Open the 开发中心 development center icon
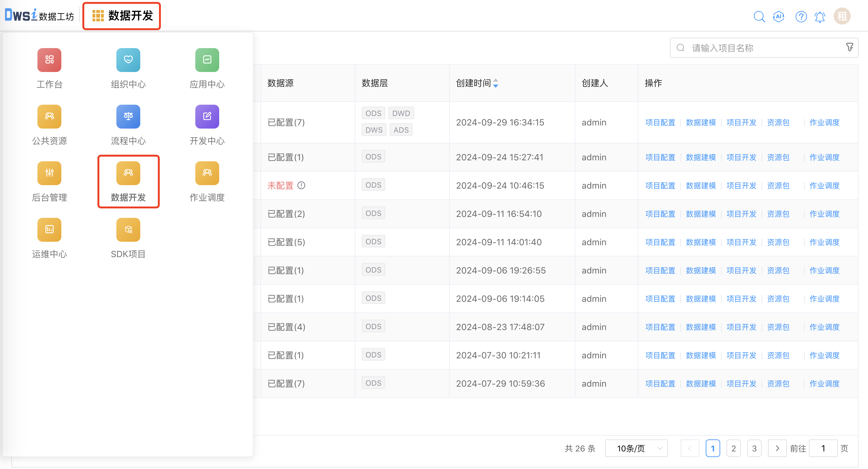 click(x=207, y=117)
